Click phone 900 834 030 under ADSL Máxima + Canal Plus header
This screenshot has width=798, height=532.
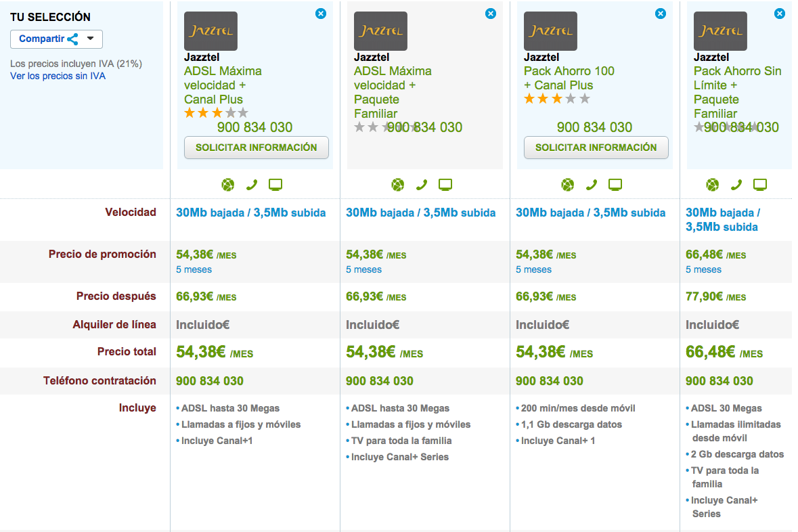255,127
